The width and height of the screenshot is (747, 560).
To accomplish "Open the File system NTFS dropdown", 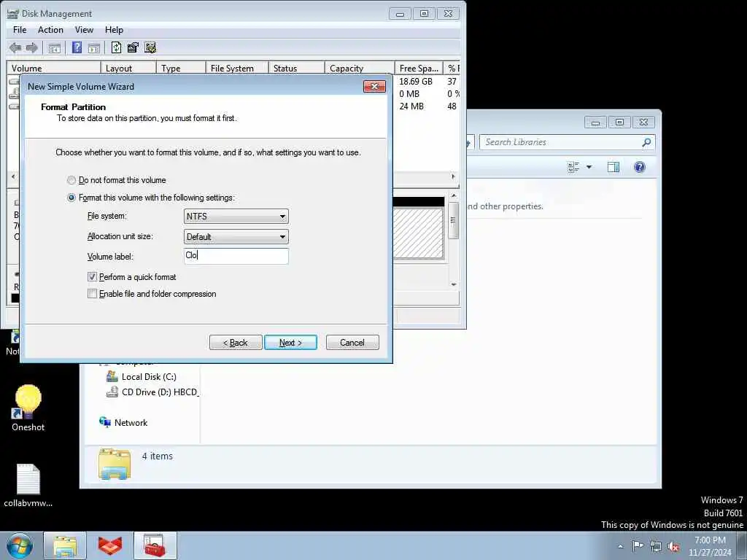I will pos(236,216).
